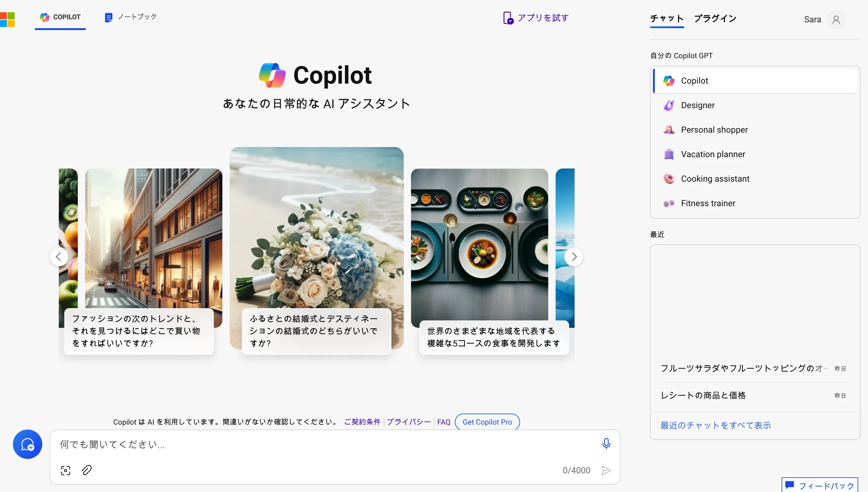Select the five-course meal plates card image
Viewport: 868px width, 492px height.
click(x=480, y=244)
